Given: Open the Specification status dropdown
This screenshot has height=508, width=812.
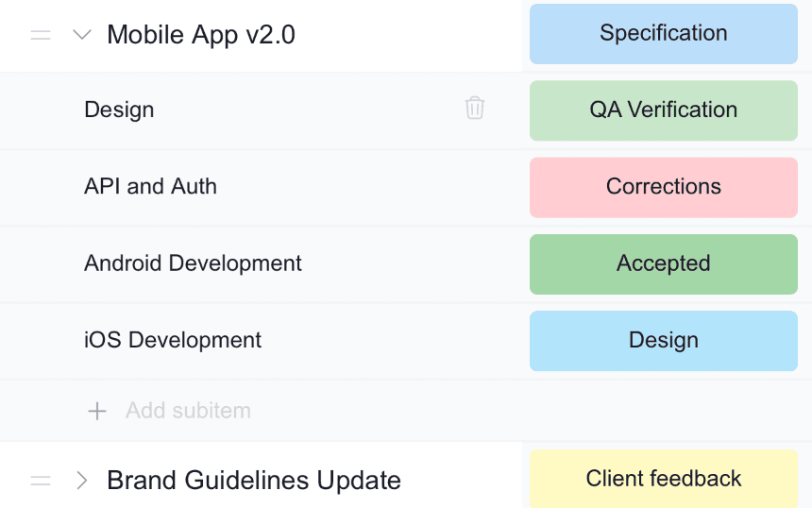Looking at the screenshot, I should tap(663, 34).
